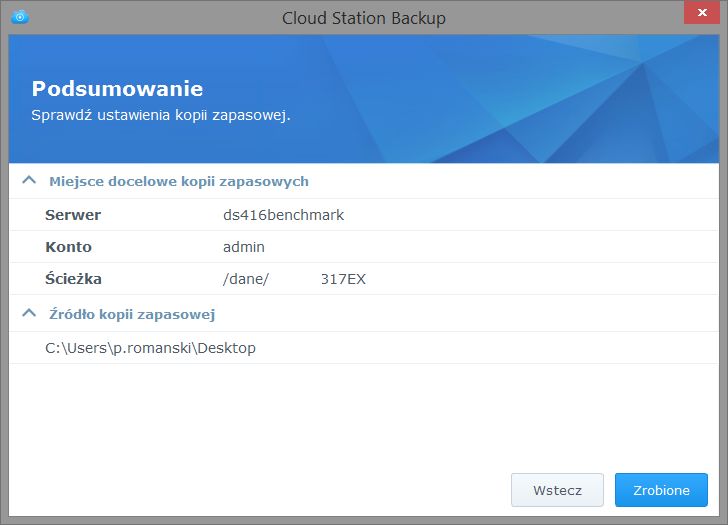Click the 317EX path segment
The width and height of the screenshot is (728, 525).
pyautogui.click(x=343, y=279)
